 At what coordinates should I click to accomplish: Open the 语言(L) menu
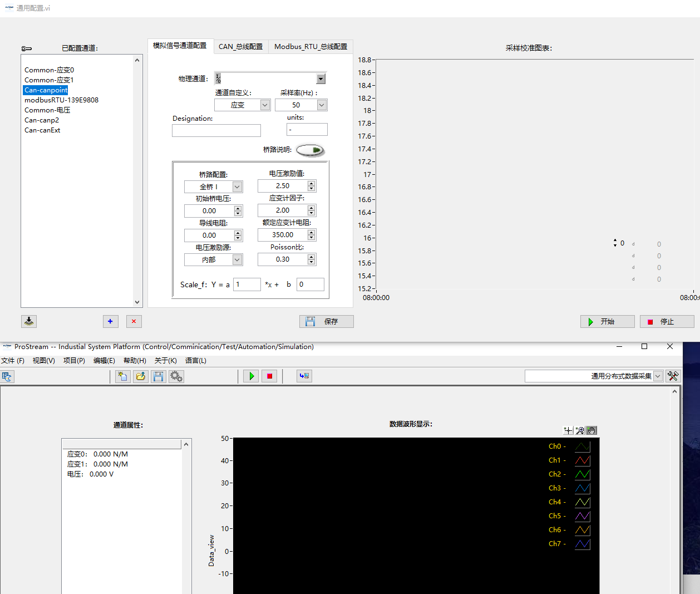coord(196,361)
